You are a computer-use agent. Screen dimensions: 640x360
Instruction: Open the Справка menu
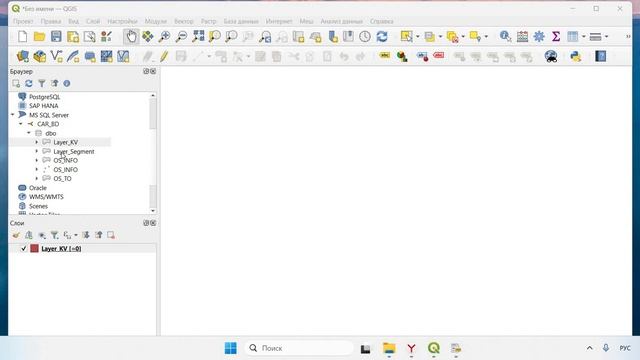[x=382, y=21]
